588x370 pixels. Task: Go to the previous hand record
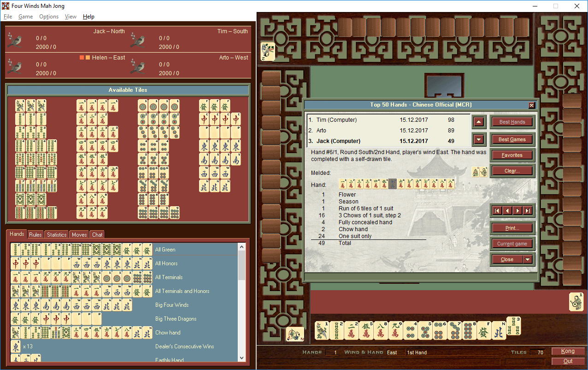click(x=507, y=210)
